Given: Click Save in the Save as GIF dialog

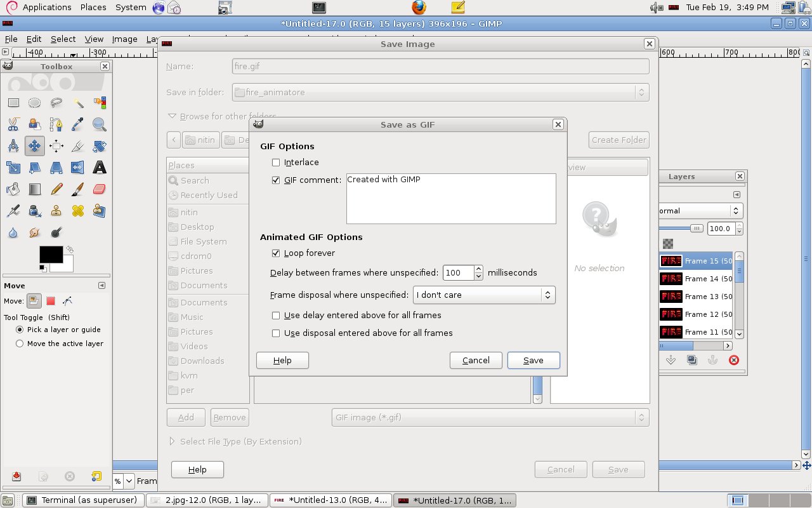Looking at the screenshot, I should 533,360.
